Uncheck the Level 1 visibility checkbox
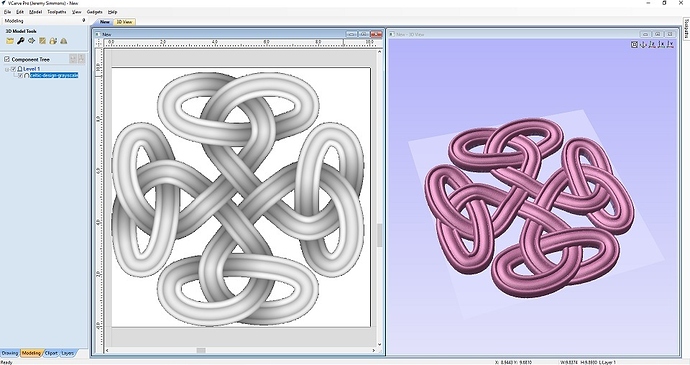The height and width of the screenshot is (365, 690). coord(13,69)
